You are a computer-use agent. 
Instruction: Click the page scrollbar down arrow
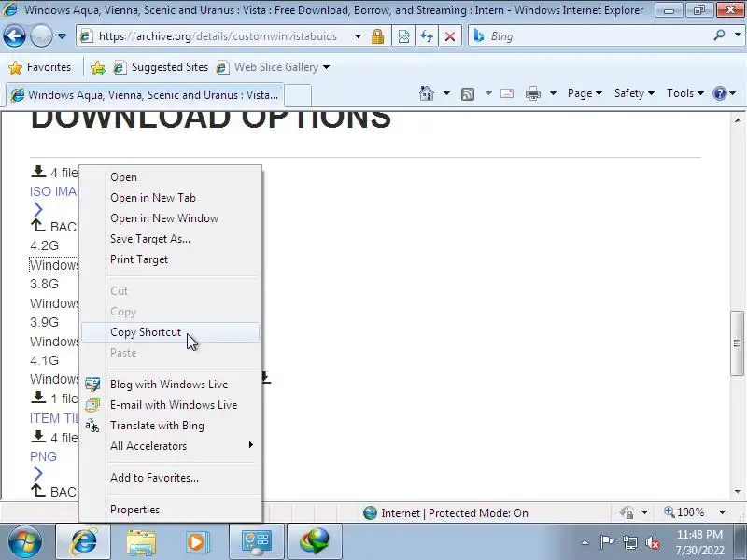point(738,492)
